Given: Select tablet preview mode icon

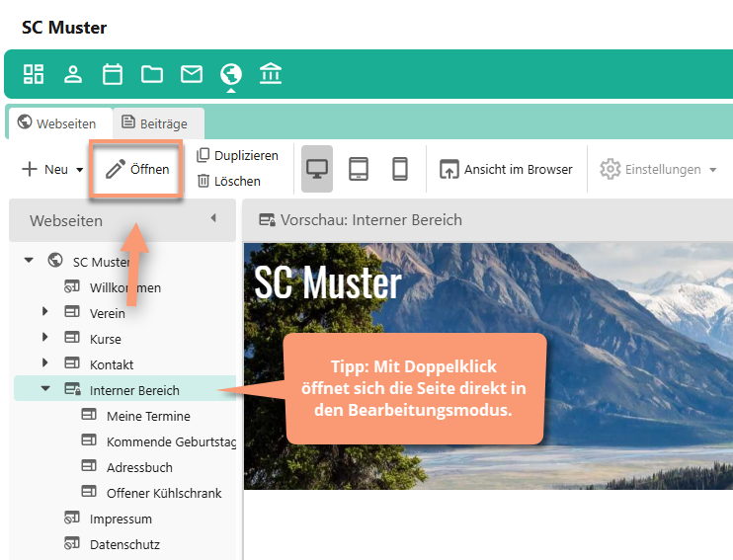Looking at the screenshot, I should [359, 169].
